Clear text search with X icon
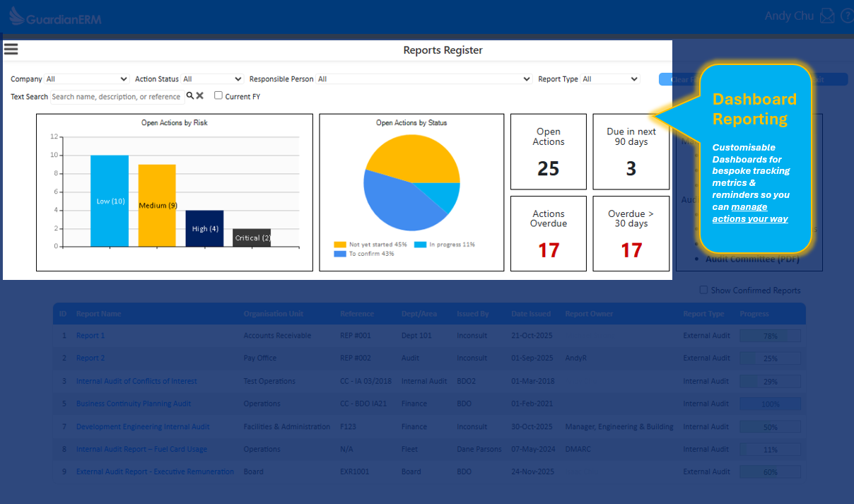Viewport: 854px width, 504px height. [200, 95]
